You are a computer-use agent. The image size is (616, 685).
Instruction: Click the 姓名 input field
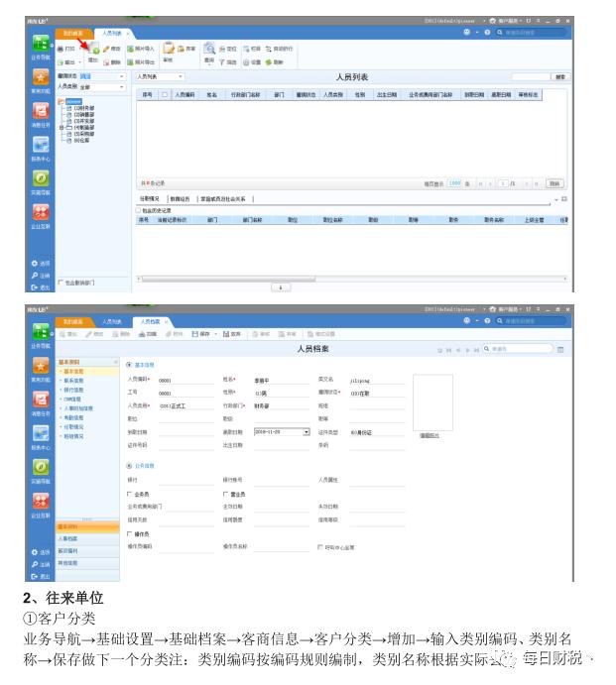(x=271, y=380)
